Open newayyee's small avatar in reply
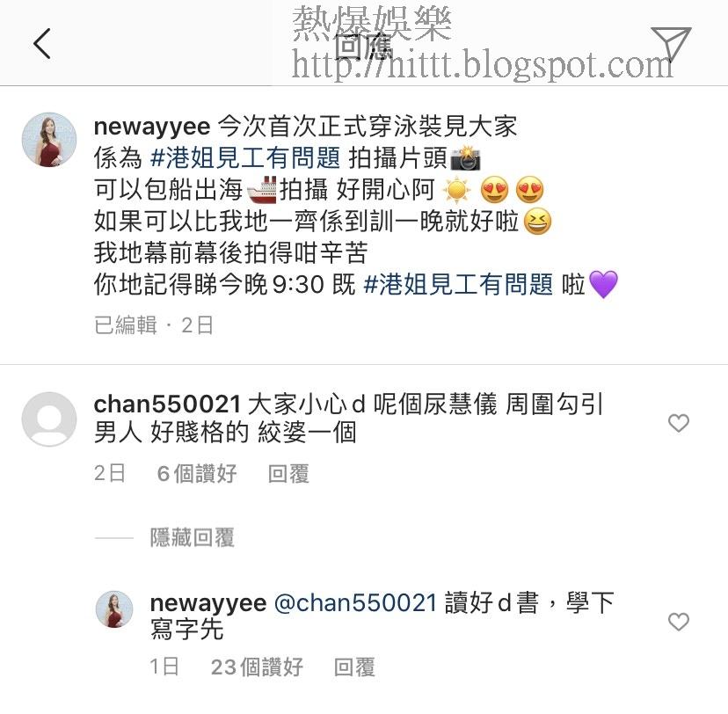 tap(114, 609)
